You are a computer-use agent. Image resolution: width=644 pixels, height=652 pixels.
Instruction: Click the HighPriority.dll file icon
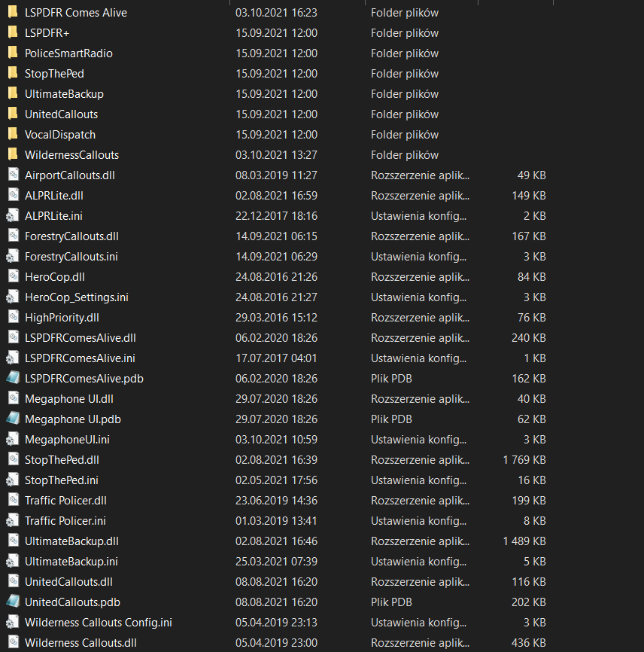click(13, 317)
